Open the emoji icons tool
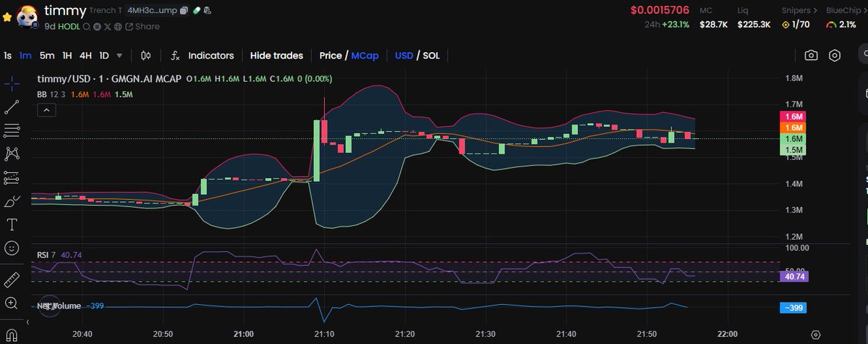This screenshot has height=344, width=868. [11, 248]
